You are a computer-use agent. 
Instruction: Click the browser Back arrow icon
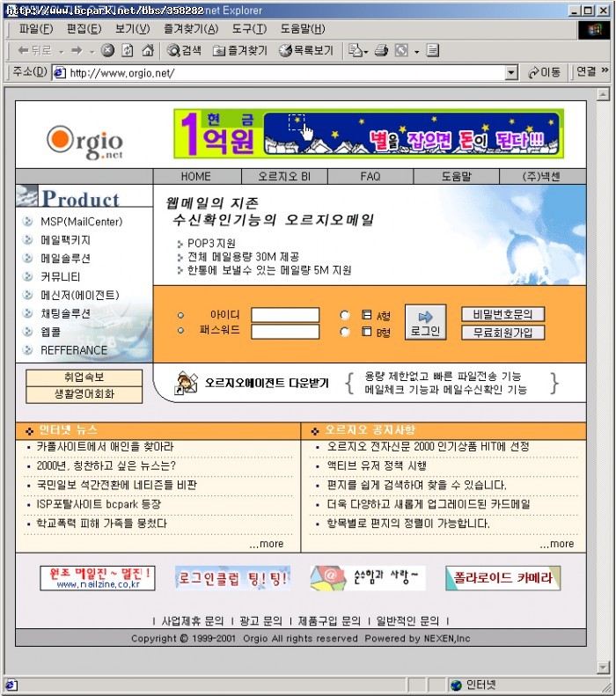[x=23, y=51]
